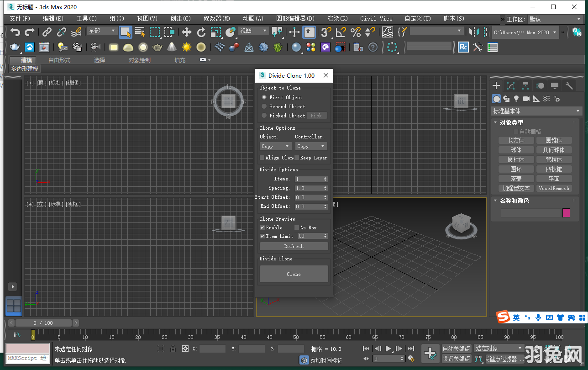
Task: Switch to the Modify panel wrench icon
Action: click(569, 85)
